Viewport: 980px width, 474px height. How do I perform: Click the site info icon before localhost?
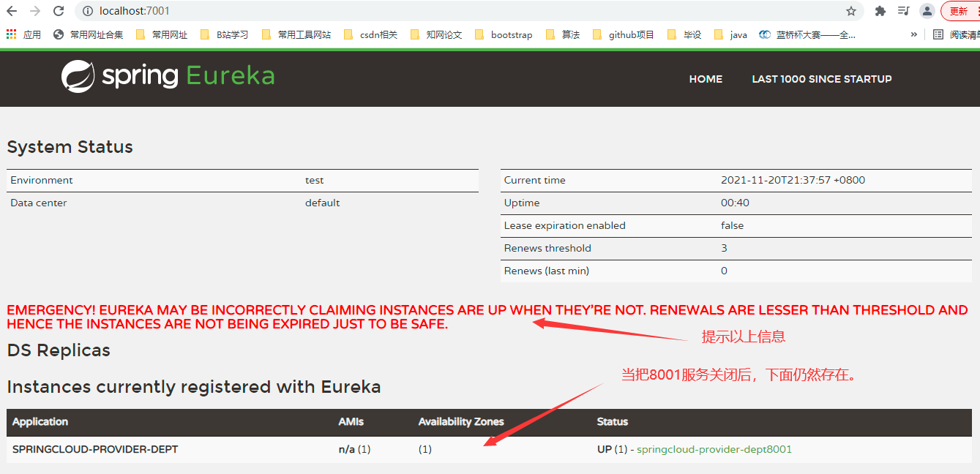tap(88, 11)
